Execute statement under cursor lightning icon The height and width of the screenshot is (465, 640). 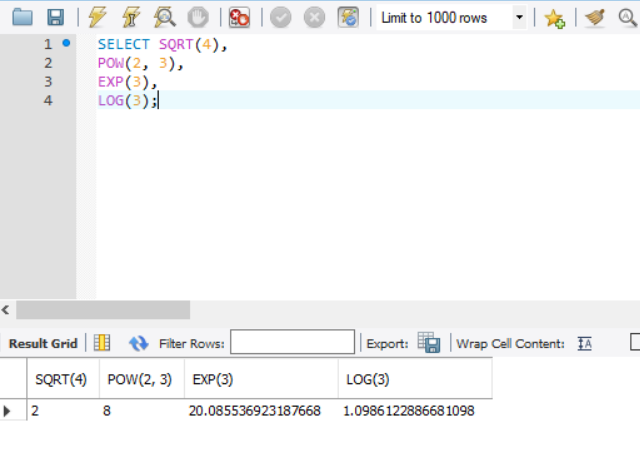pos(130,18)
